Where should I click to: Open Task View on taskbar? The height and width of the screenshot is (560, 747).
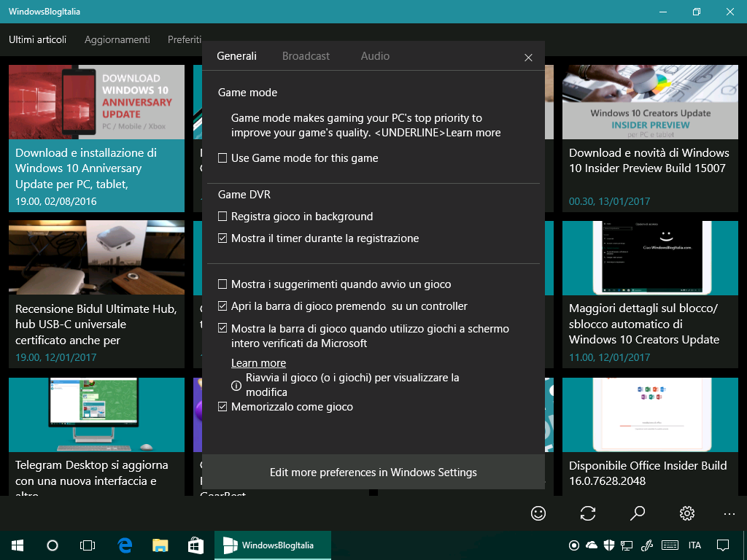88,545
